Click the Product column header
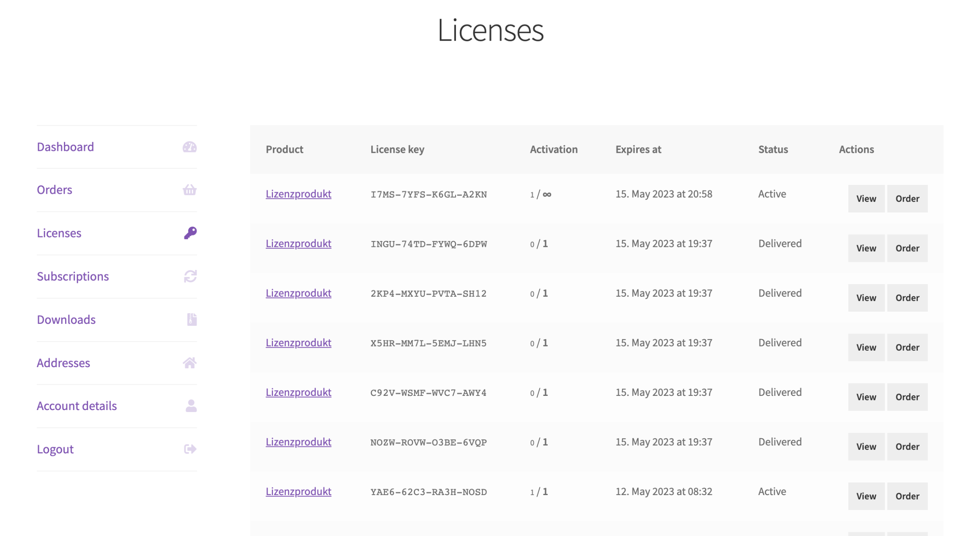 click(x=284, y=149)
